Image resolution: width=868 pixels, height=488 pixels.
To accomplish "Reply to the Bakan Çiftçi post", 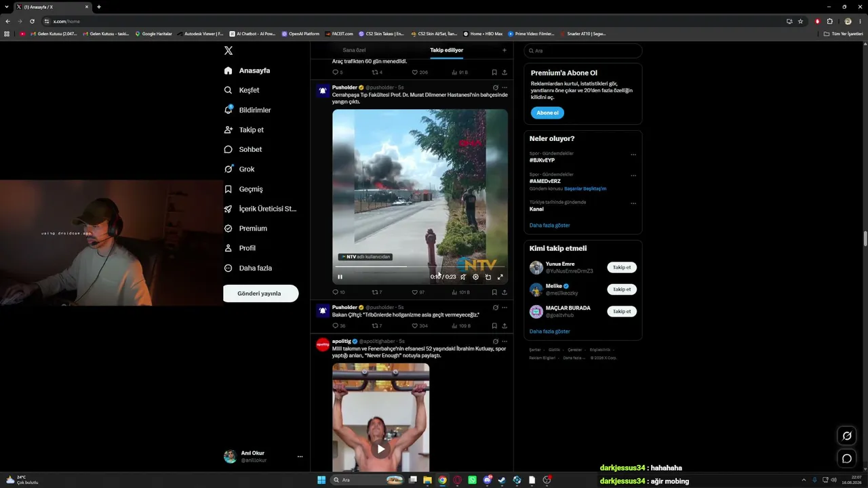I will coord(338,326).
